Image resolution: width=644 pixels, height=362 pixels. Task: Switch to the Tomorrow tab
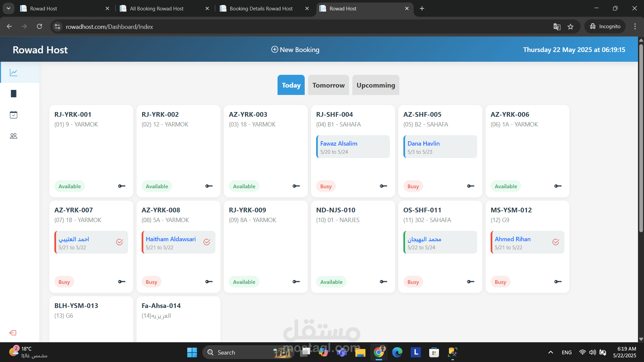pos(328,85)
